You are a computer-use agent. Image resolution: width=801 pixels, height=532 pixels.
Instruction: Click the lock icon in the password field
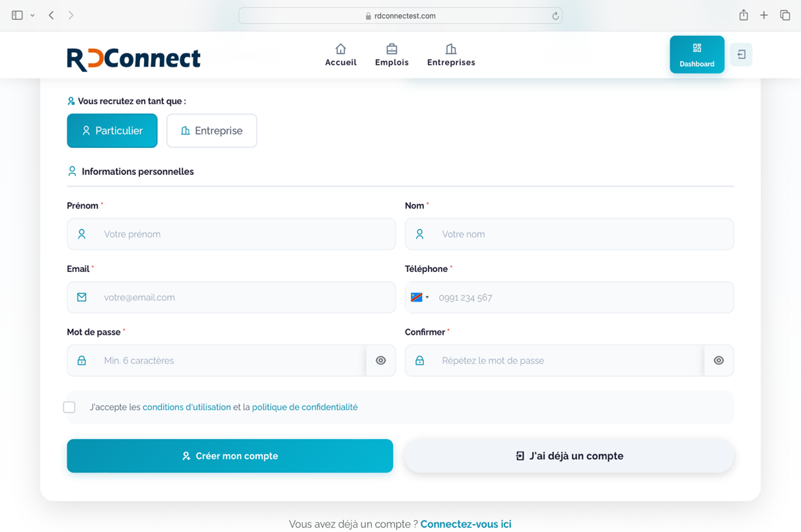coord(81,360)
